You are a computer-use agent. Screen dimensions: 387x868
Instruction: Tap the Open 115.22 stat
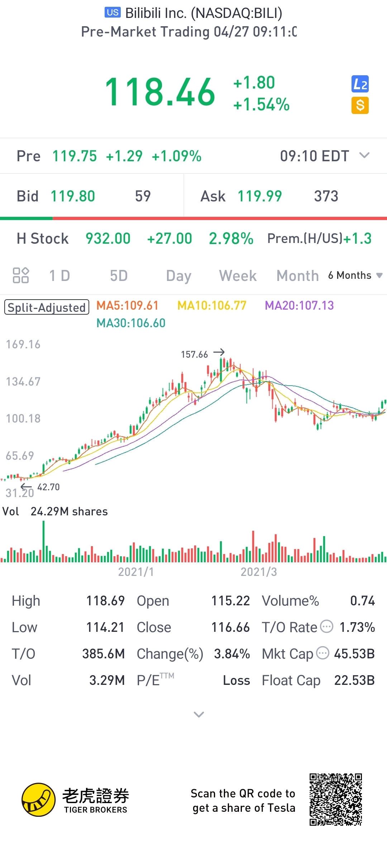(x=193, y=601)
